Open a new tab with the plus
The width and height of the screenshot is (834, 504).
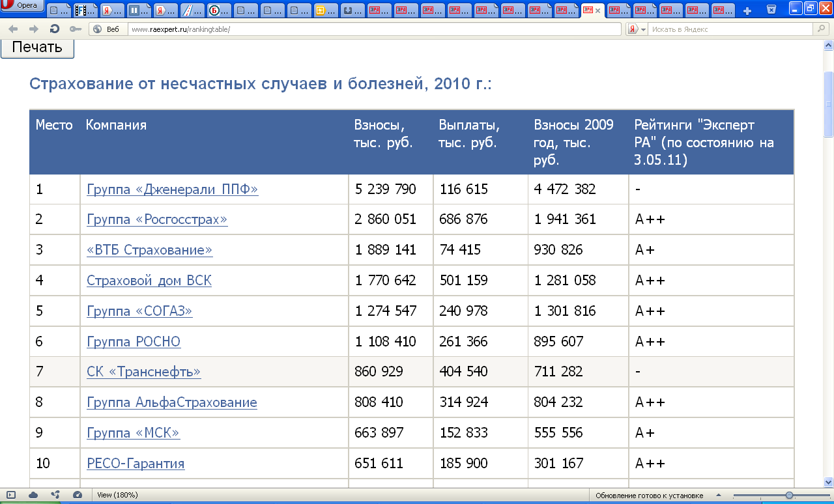747,10
